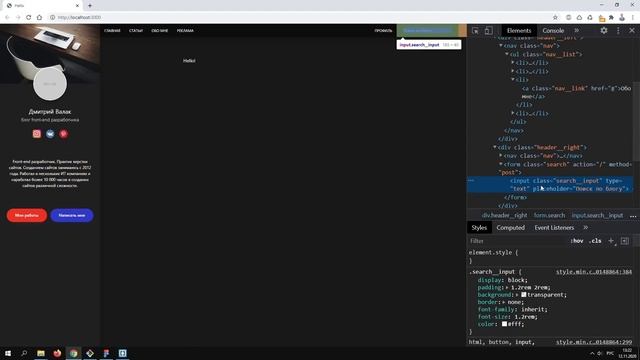Go to the Chrome home page
The height and width of the screenshot is (360, 640).
pyautogui.click(x=39, y=17)
